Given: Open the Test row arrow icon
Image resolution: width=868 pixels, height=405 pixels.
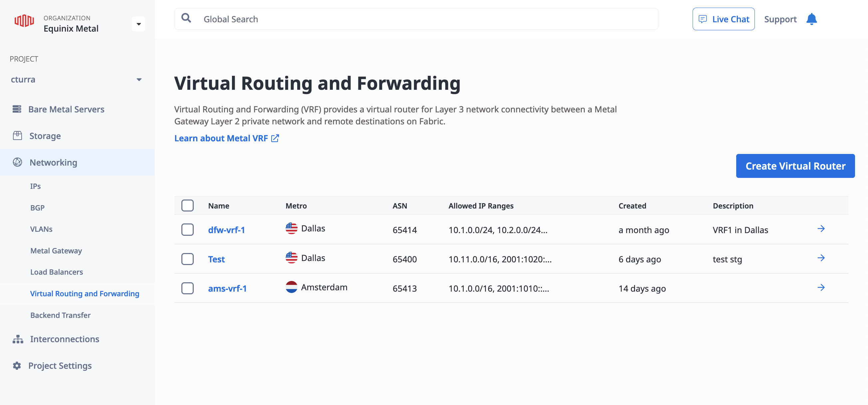Looking at the screenshot, I should tap(821, 258).
